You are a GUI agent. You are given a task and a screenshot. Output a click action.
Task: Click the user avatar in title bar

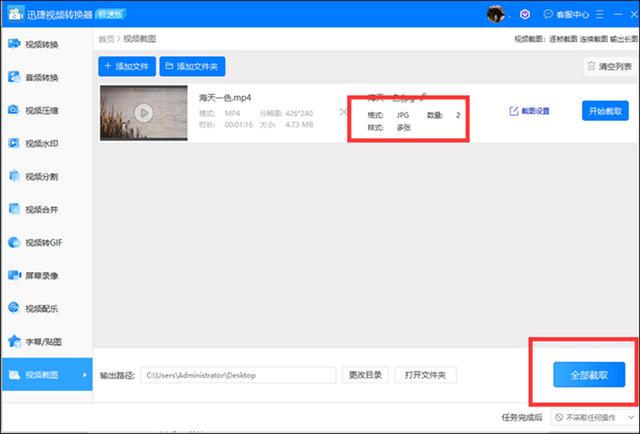[x=495, y=15]
